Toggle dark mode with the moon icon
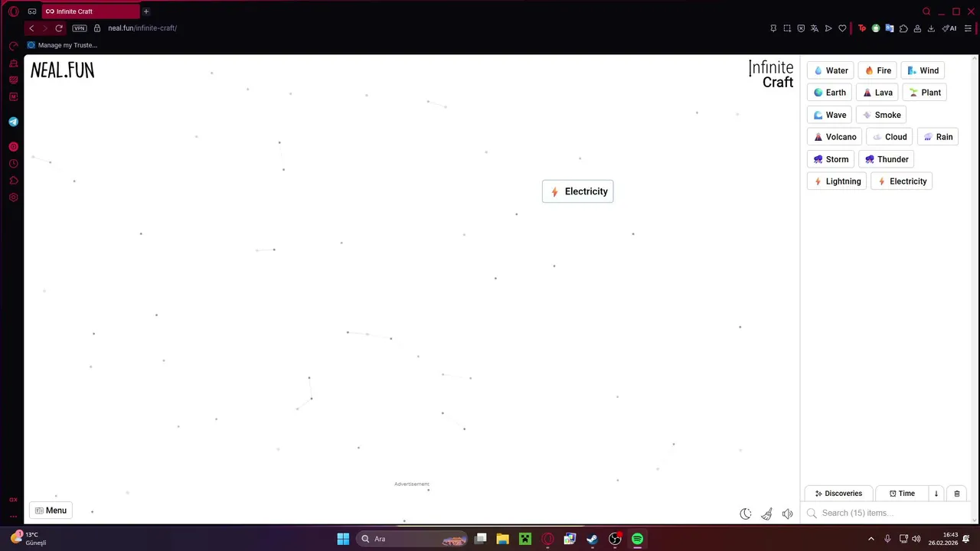 [745, 514]
